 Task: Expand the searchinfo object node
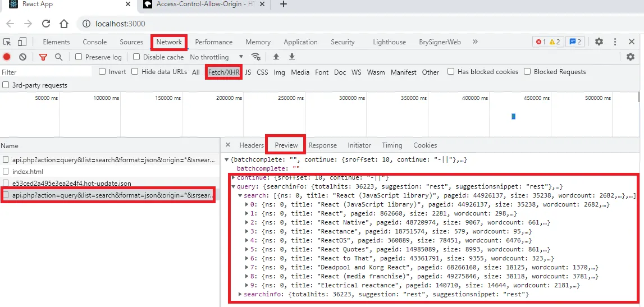pyautogui.click(x=240, y=294)
